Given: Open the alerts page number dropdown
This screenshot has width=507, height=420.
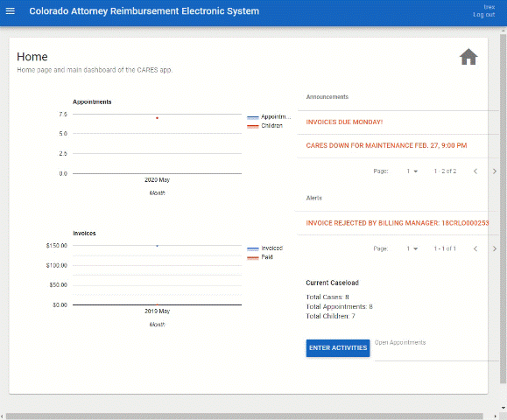Looking at the screenshot, I should click(412, 248).
